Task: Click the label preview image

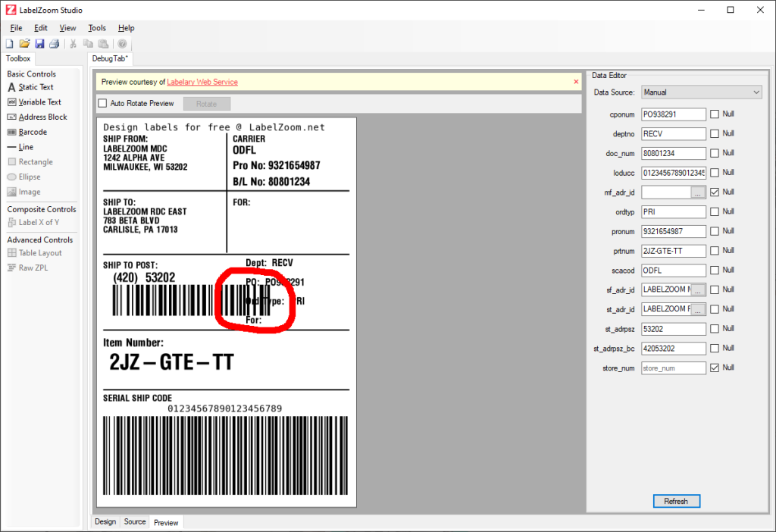Action: point(226,312)
